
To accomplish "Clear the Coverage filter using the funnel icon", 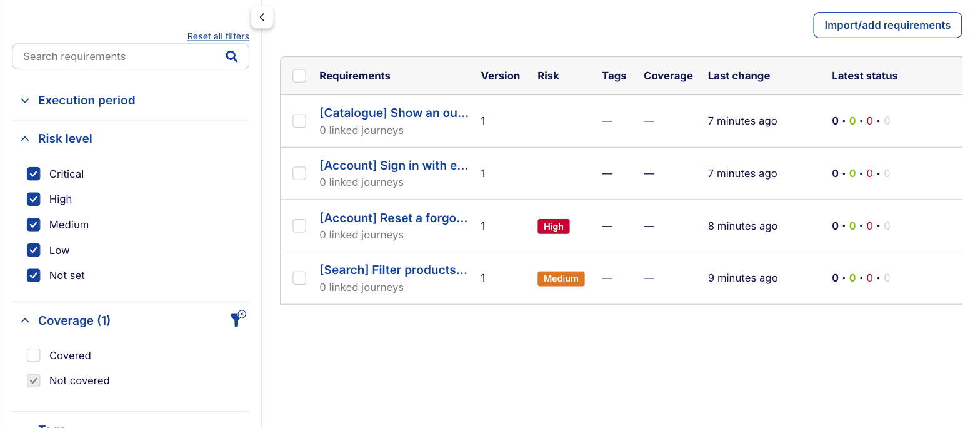I will [x=238, y=319].
